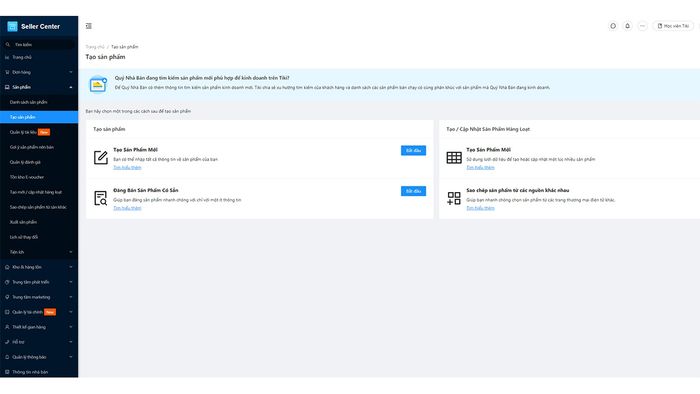700x394 pixels.
Task: Open Học viện Tiki button
Action: [x=673, y=26]
